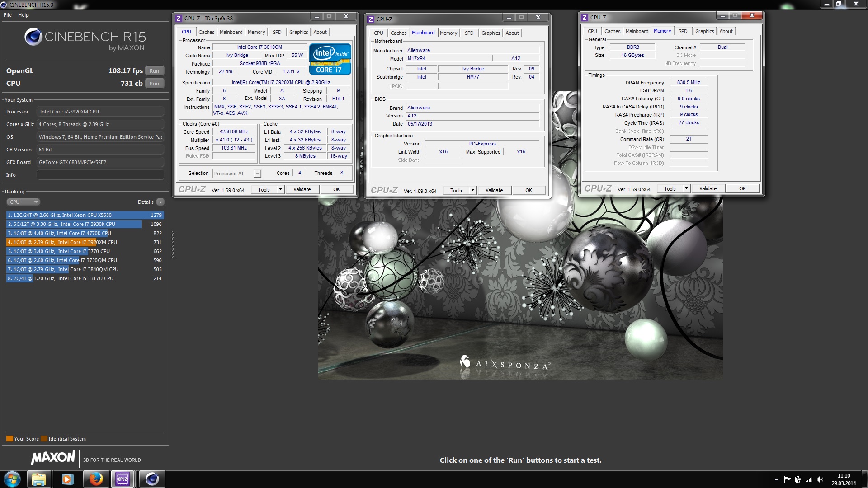Open Cinebench File menu
This screenshot has height=488, width=868.
click(8, 15)
